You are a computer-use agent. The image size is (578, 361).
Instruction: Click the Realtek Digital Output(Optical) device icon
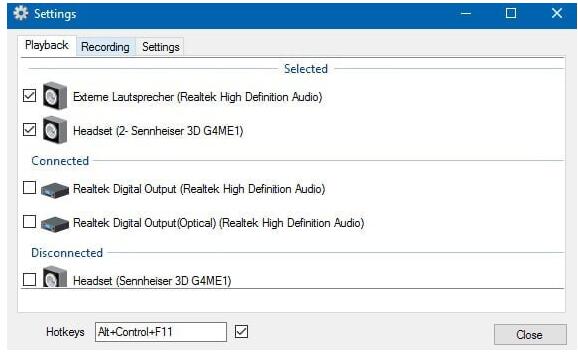pyautogui.click(x=55, y=224)
